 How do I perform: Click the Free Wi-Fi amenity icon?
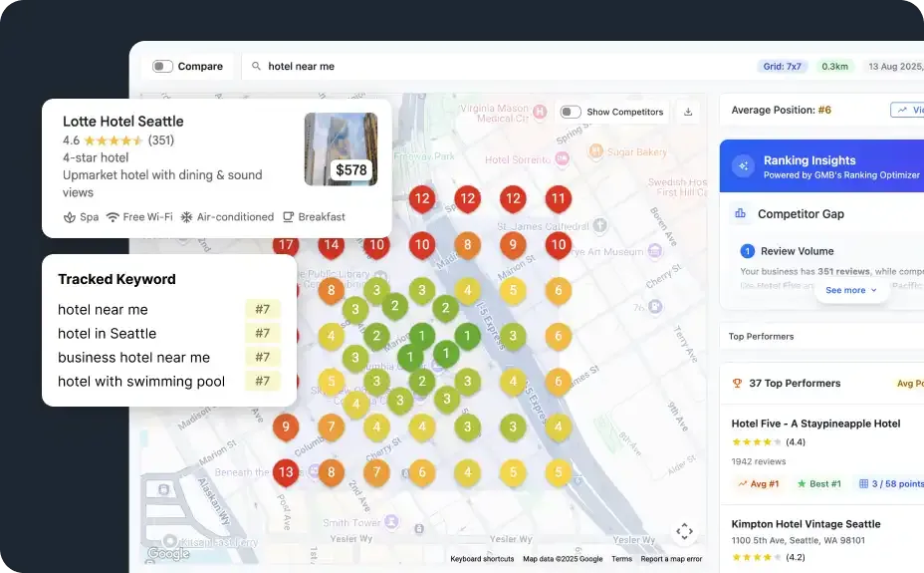pos(113,217)
